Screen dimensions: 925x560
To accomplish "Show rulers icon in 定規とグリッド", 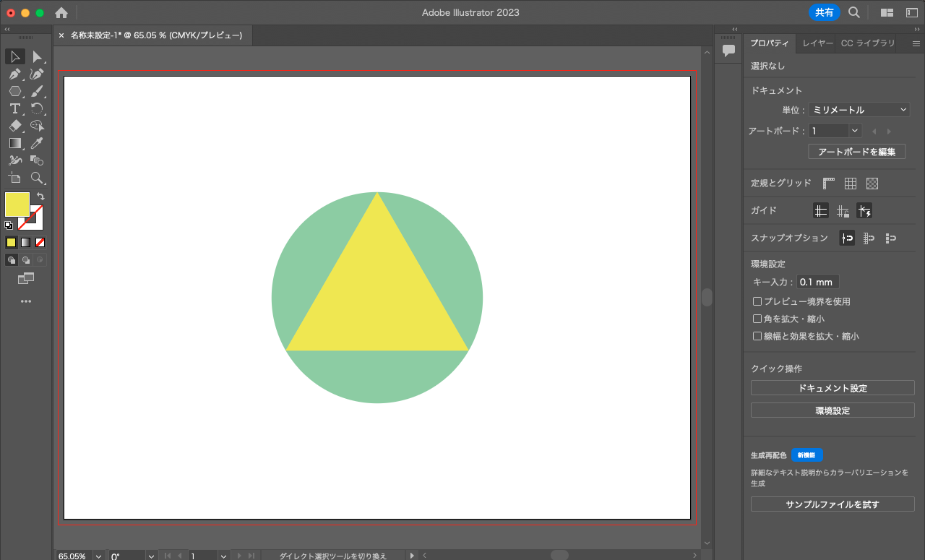I will point(828,184).
